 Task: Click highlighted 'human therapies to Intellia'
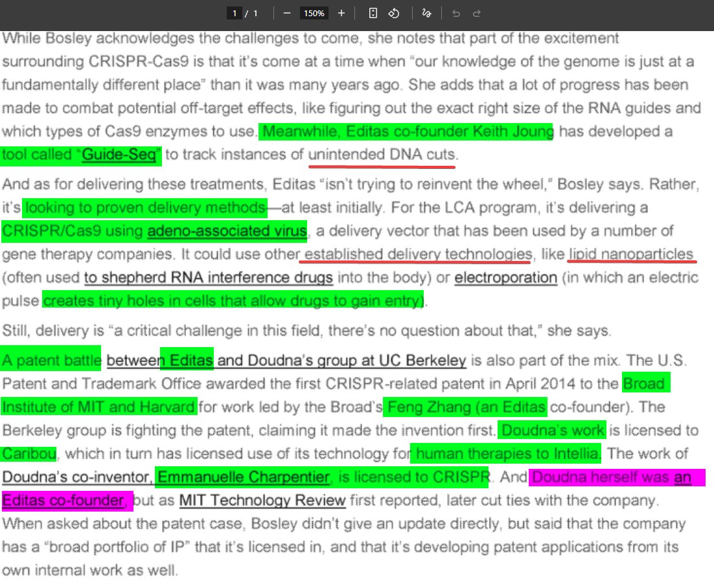tap(507, 453)
